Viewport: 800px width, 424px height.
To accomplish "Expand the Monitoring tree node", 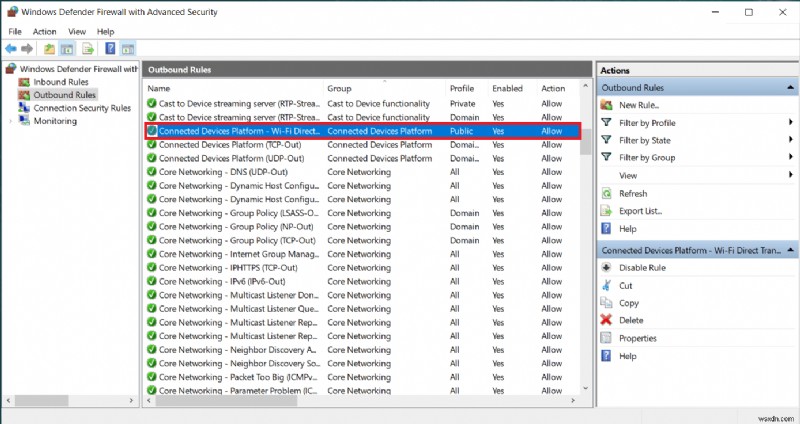I will tap(11, 121).
